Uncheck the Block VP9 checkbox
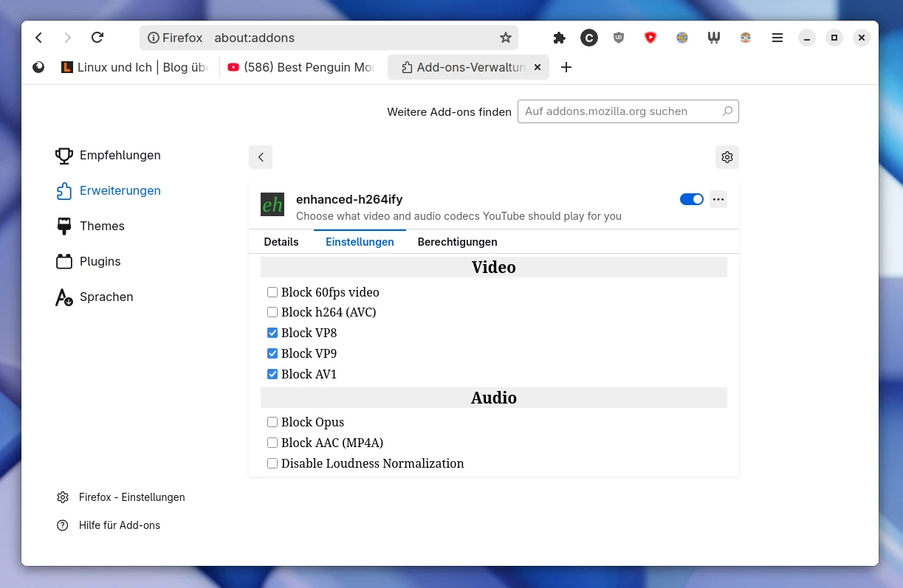 (x=272, y=353)
